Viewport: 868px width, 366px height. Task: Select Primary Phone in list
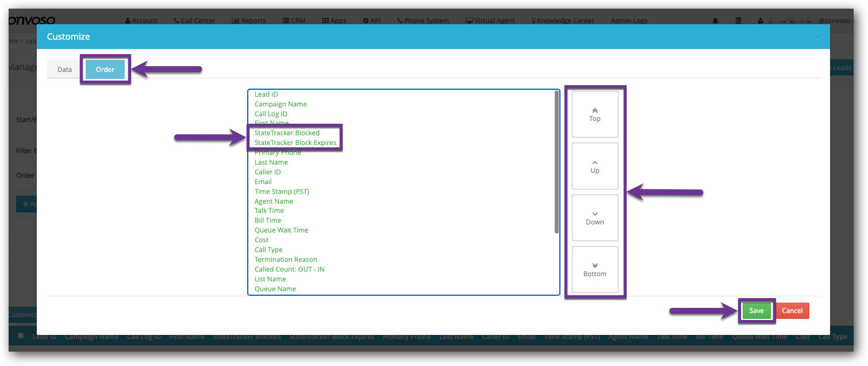(278, 152)
